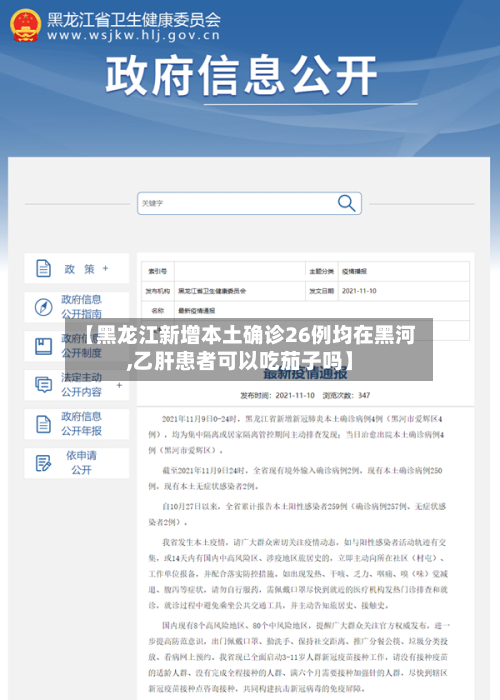Viewport: 500px width, 700px height.
Task: Click paragraph starting 国内现有8个高风险地区
Action: [x=299, y=657]
